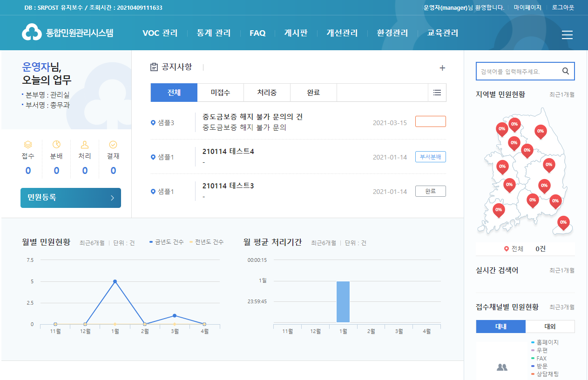Select the 처리중 tab
This screenshot has height=380, width=588.
point(267,93)
